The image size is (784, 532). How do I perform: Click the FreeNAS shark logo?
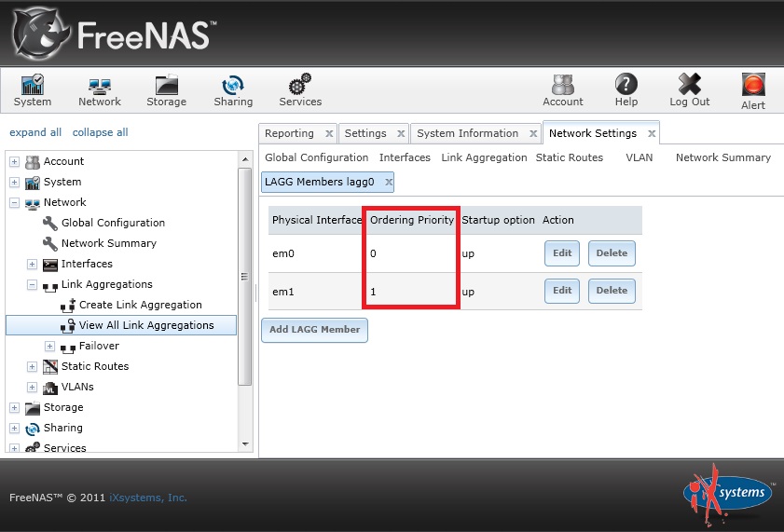click(42, 34)
